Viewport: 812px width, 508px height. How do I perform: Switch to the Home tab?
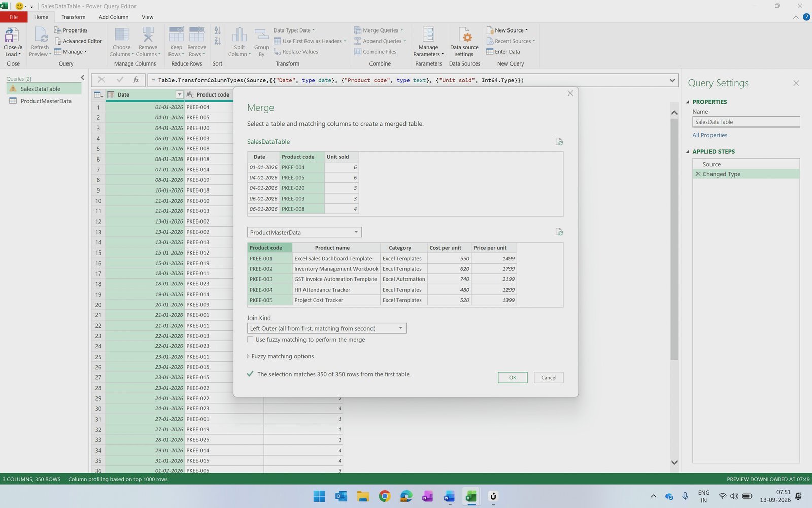pos(41,17)
